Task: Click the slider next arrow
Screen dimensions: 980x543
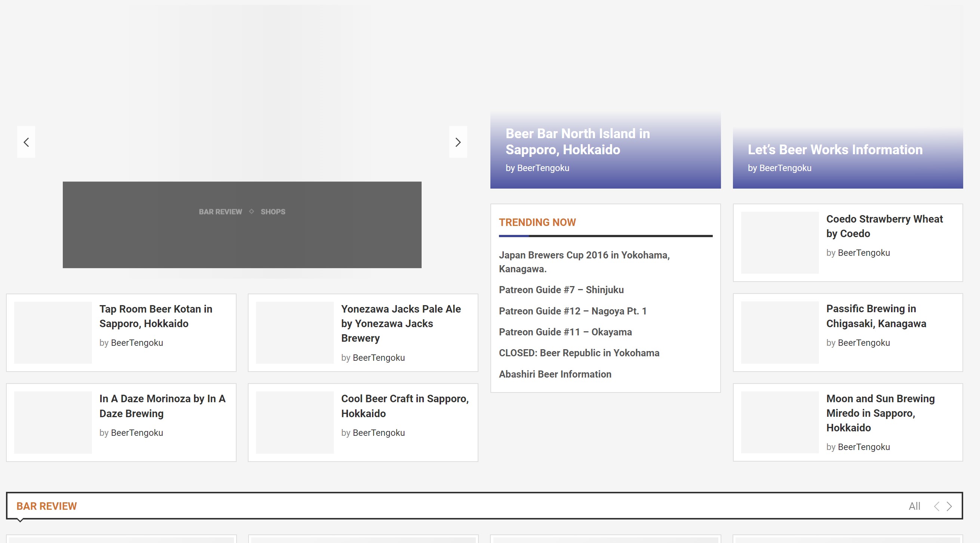Action: [x=458, y=142]
